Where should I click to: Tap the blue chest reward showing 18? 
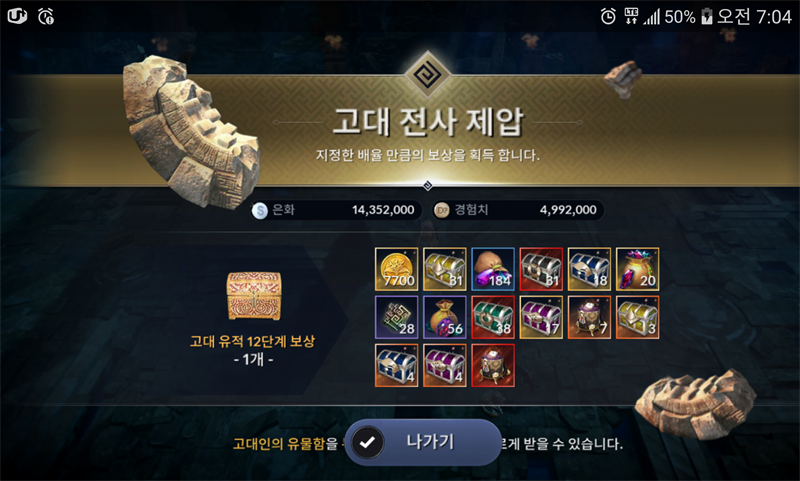[x=589, y=269]
